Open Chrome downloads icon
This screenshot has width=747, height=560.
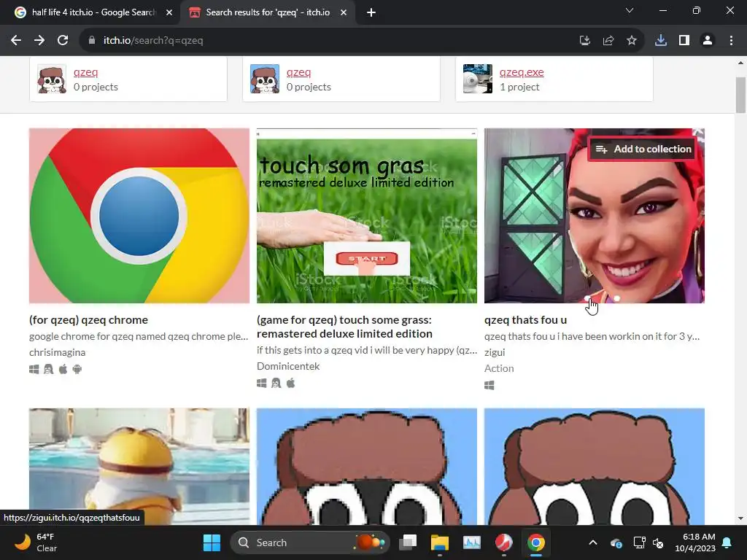[661, 41]
